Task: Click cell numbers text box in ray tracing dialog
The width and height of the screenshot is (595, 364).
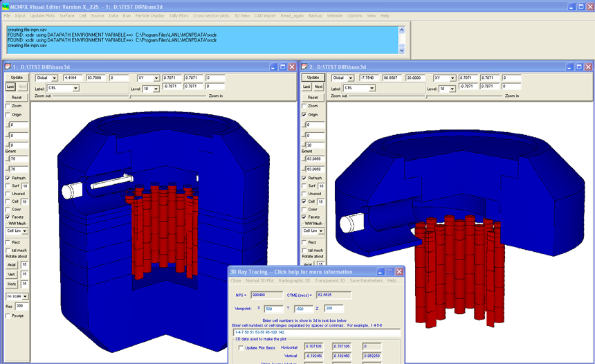Action: point(317,332)
